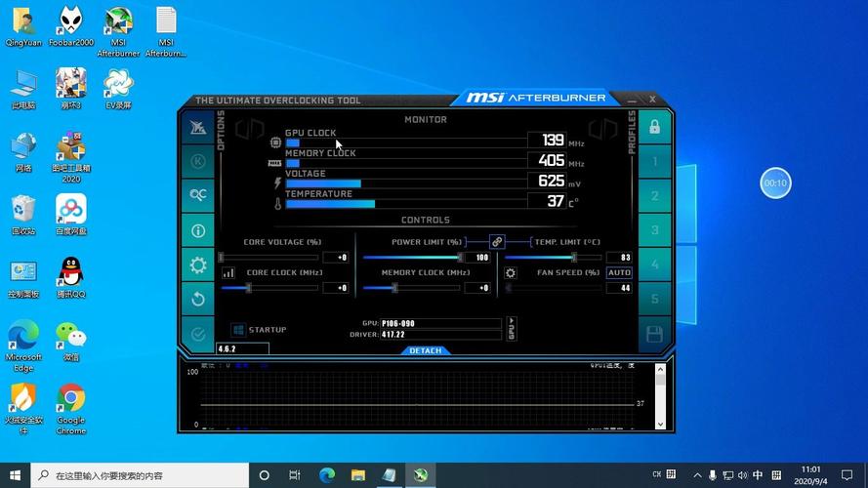Viewport: 868px width, 488px height.
Task: Select profile slot 1
Action: [654, 162]
